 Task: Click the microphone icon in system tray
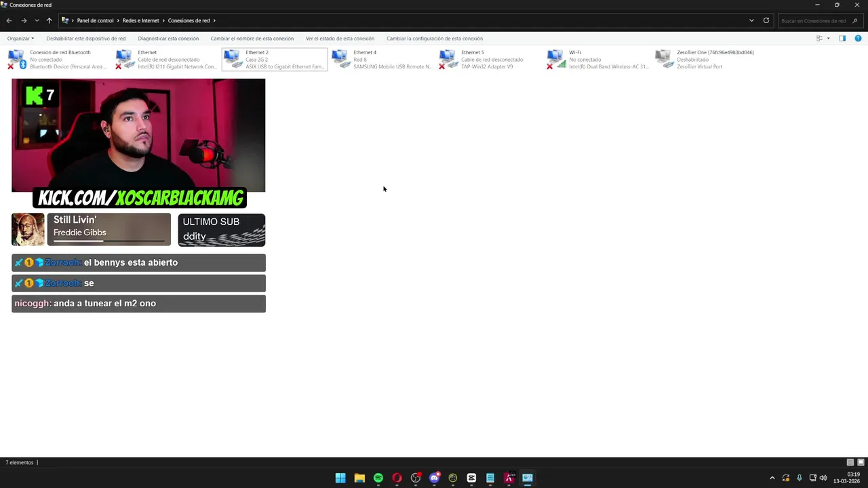point(800,478)
